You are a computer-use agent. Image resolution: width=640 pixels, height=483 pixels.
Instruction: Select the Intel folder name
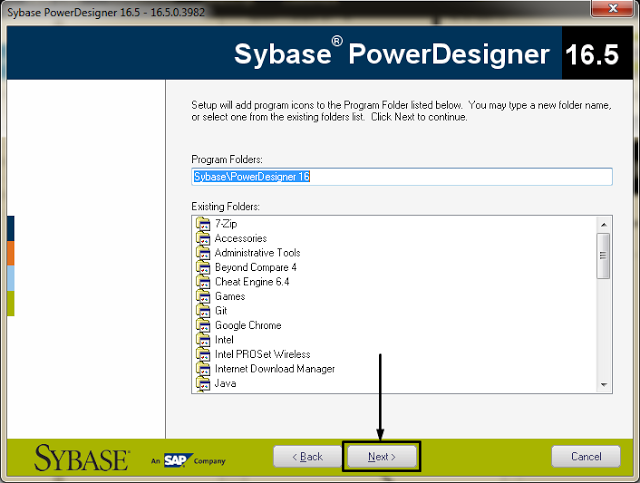click(224, 340)
